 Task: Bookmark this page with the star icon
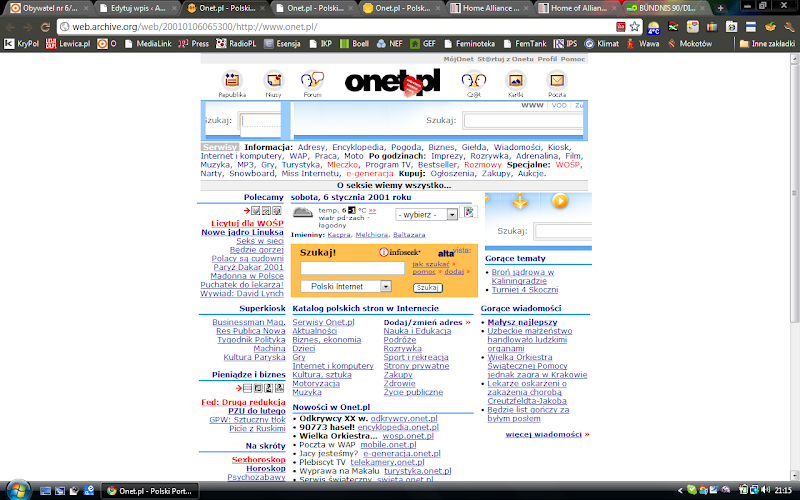[x=635, y=27]
